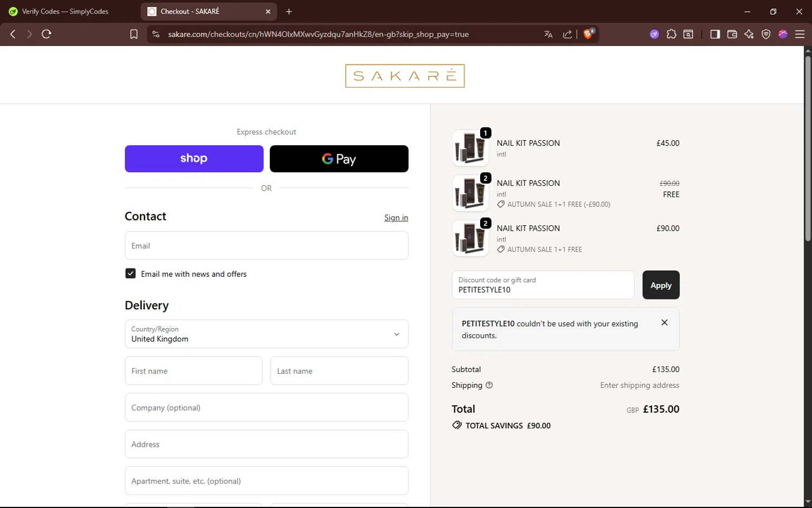Image resolution: width=812 pixels, height=508 pixels.
Task: Bookmark this page with the bookmark icon
Action: pos(134,34)
